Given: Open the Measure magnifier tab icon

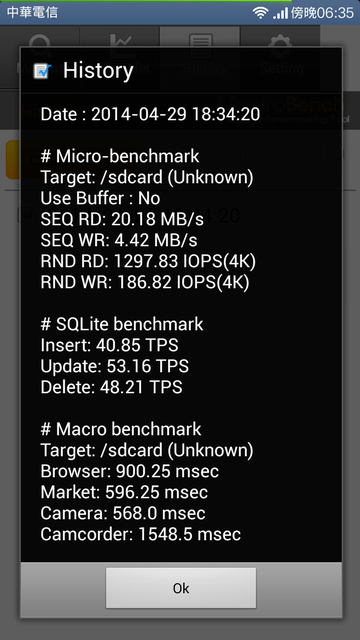Looking at the screenshot, I should tap(40, 44).
